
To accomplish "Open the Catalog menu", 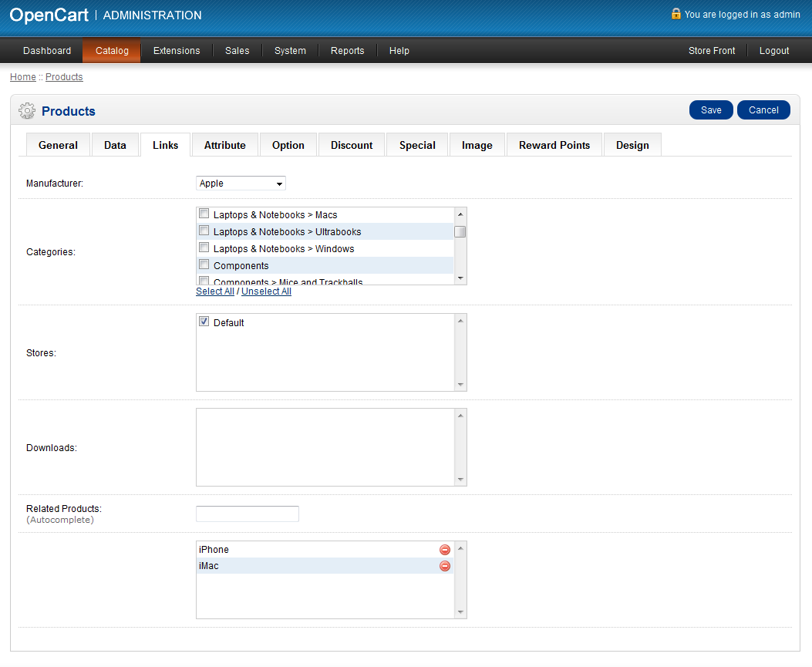I will pyautogui.click(x=112, y=51).
